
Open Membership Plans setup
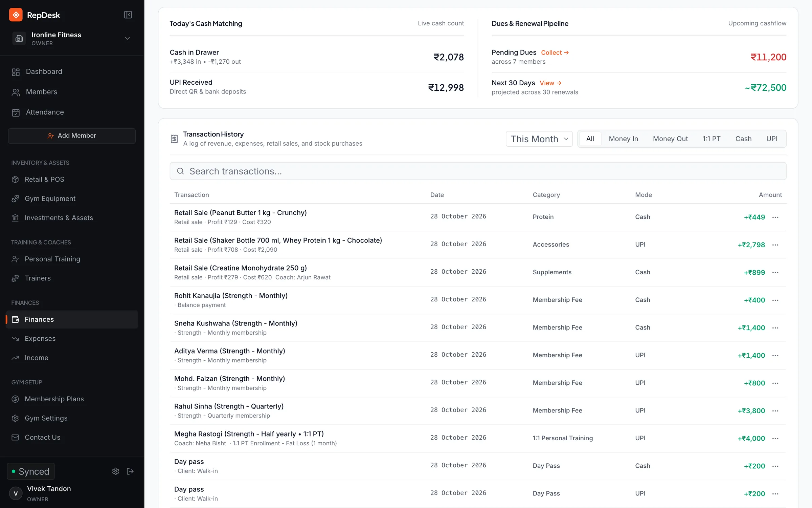[72, 399]
